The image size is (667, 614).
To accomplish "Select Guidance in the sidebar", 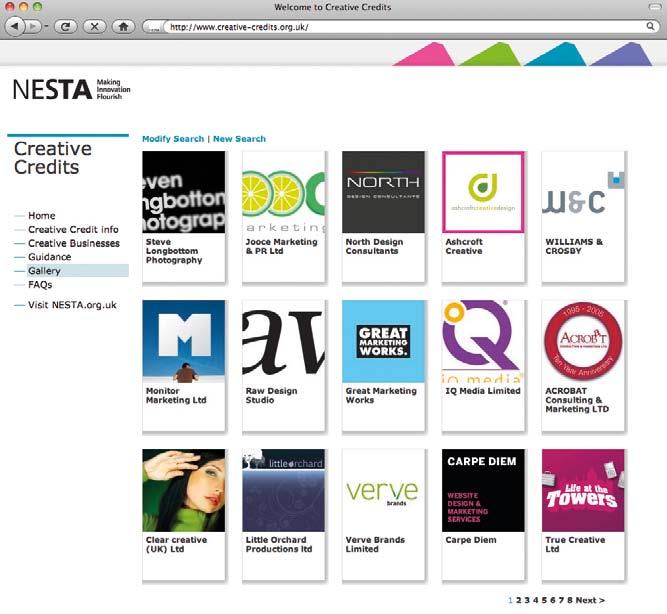I will click(49, 257).
